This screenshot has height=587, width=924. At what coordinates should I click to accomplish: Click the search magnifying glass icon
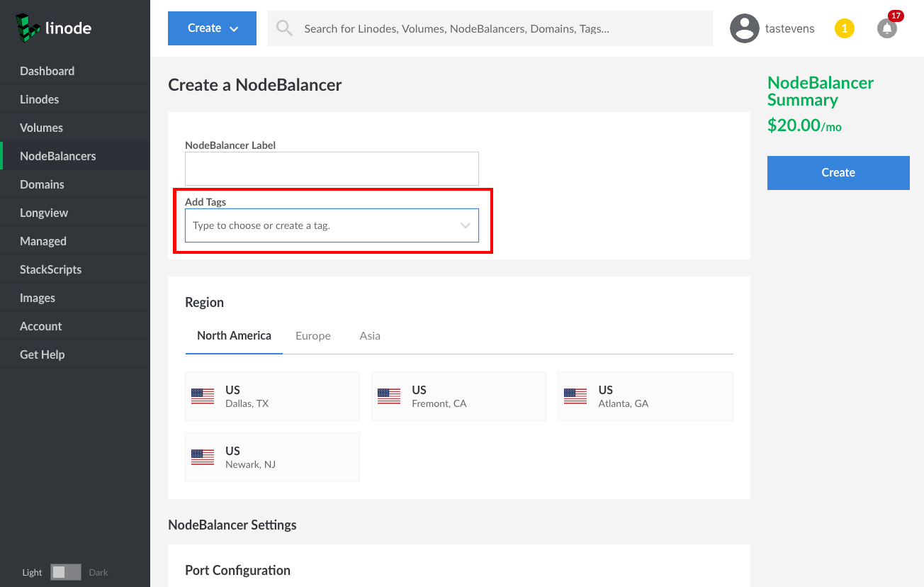[284, 28]
